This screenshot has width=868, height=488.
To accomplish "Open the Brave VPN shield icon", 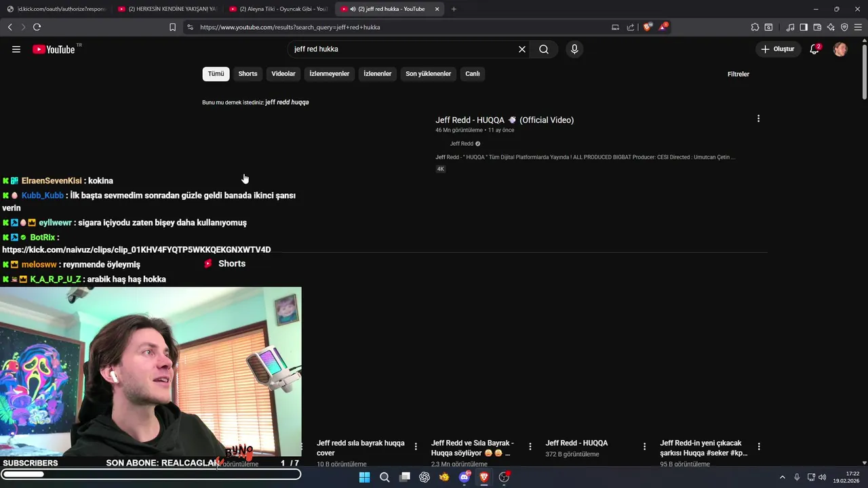I will [844, 27].
